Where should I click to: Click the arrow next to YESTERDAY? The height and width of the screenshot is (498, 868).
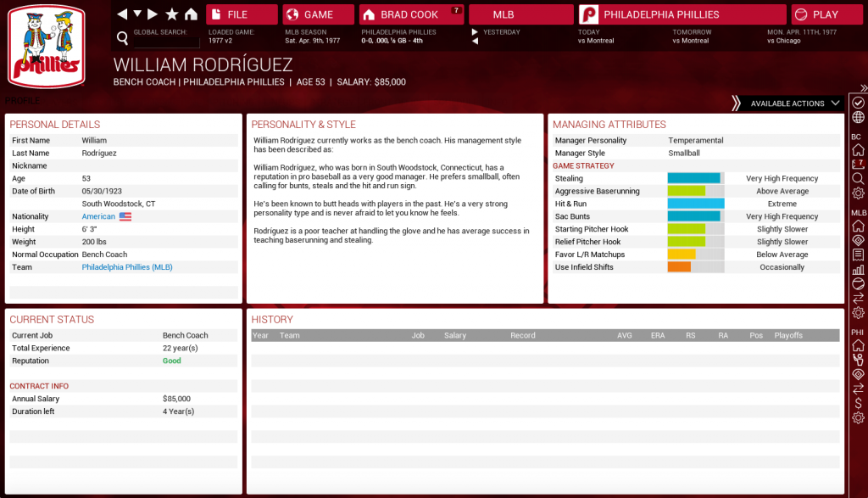tap(475, 32)
